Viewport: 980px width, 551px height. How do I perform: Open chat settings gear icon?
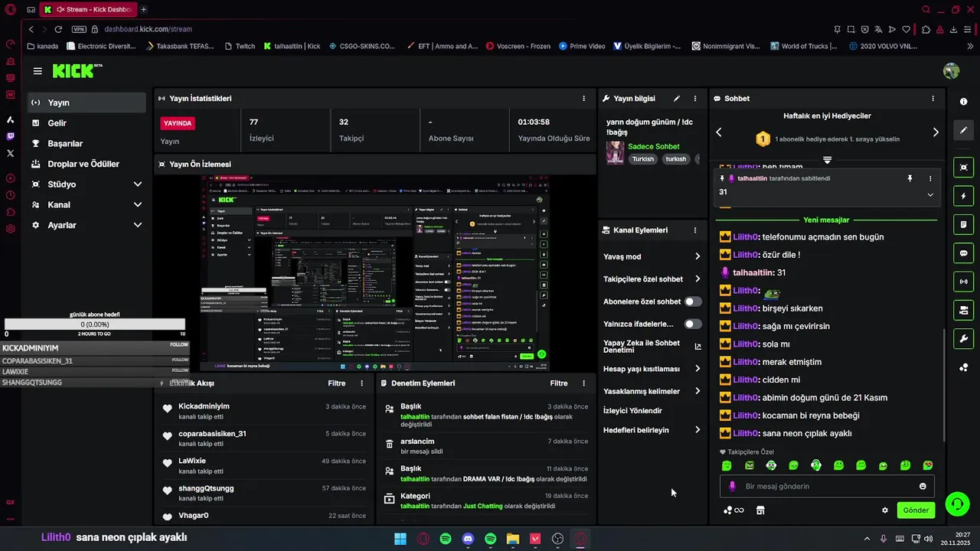[885, 510]
